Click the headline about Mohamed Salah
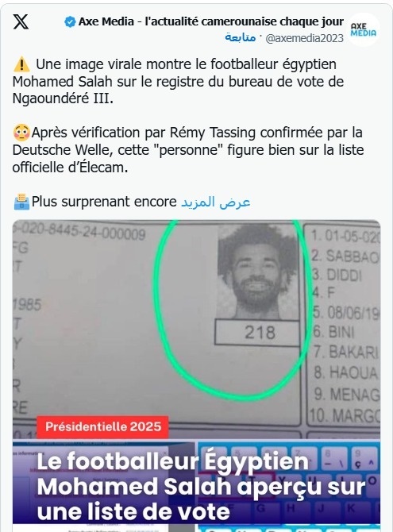The image size is (393, 532). tap(200, 487)
